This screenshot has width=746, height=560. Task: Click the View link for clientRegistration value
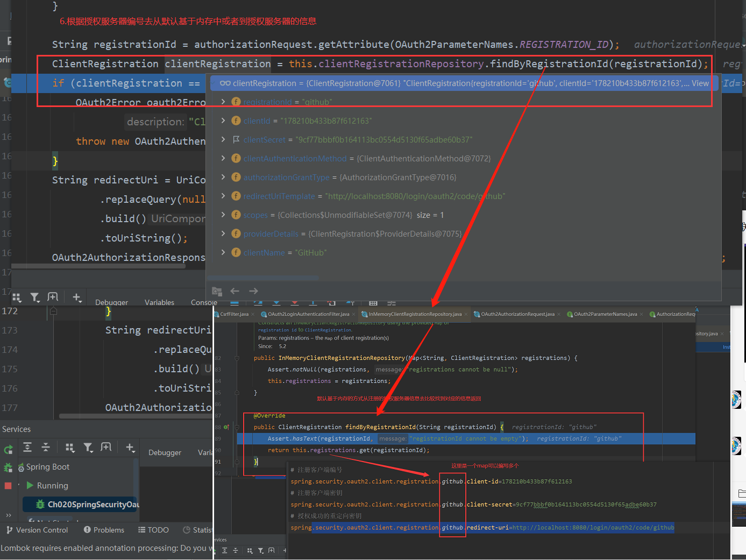(x=700, y=83)
